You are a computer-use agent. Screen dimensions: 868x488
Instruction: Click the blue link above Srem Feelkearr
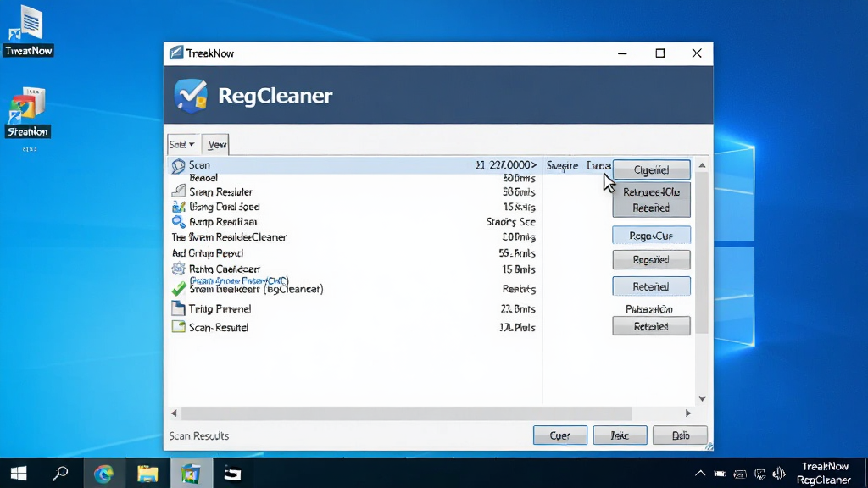[x=238, y=280]
